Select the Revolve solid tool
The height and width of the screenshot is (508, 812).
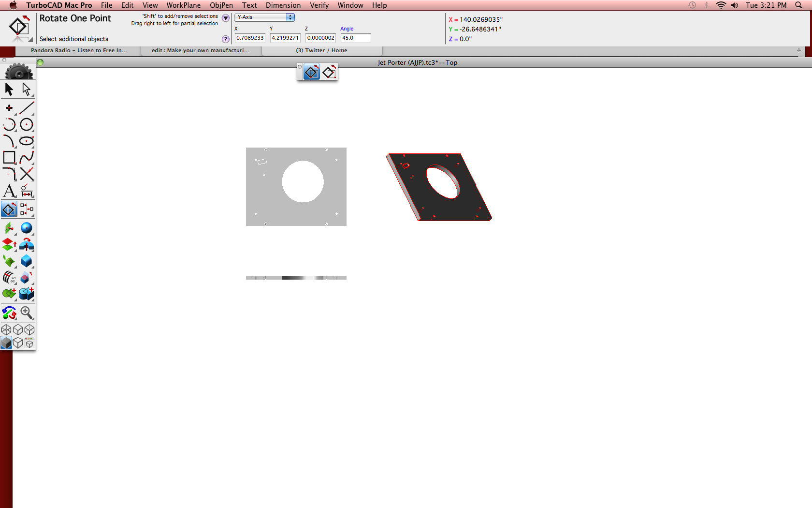27,244
